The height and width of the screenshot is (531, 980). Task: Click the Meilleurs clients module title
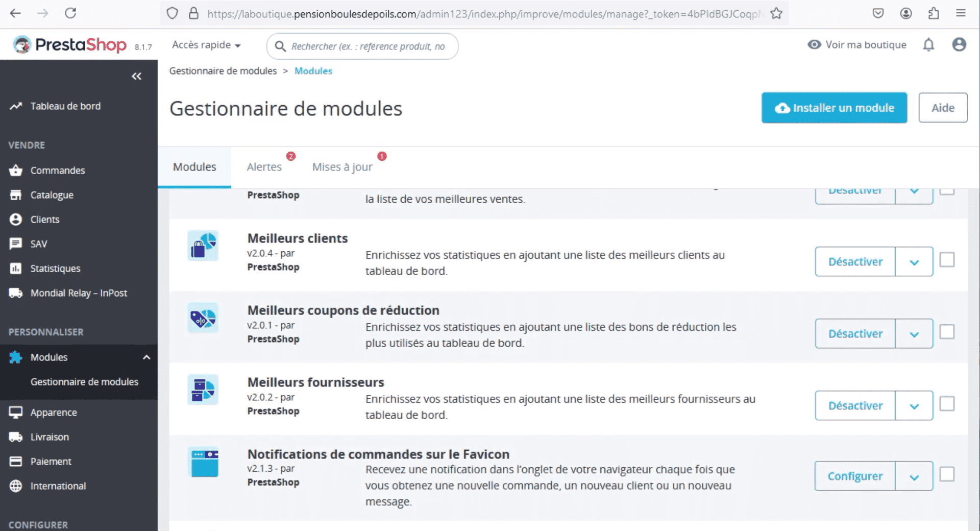click(298, 238)
